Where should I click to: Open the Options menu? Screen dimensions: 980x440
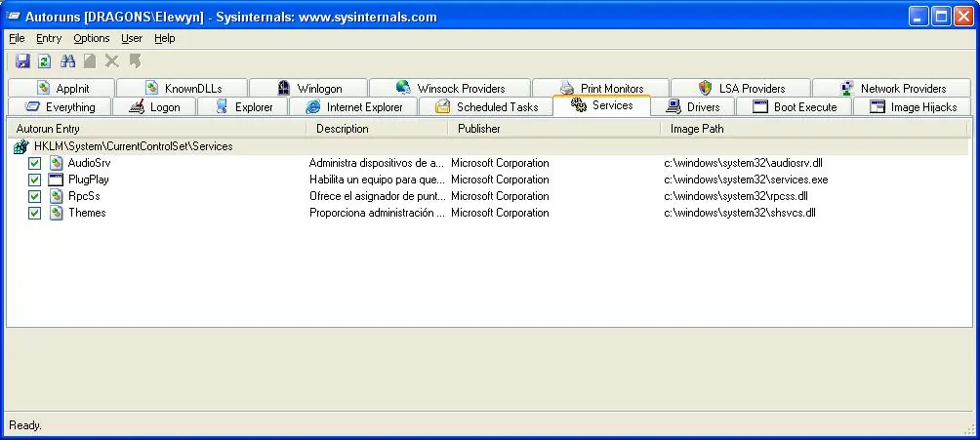pos(91,38)
